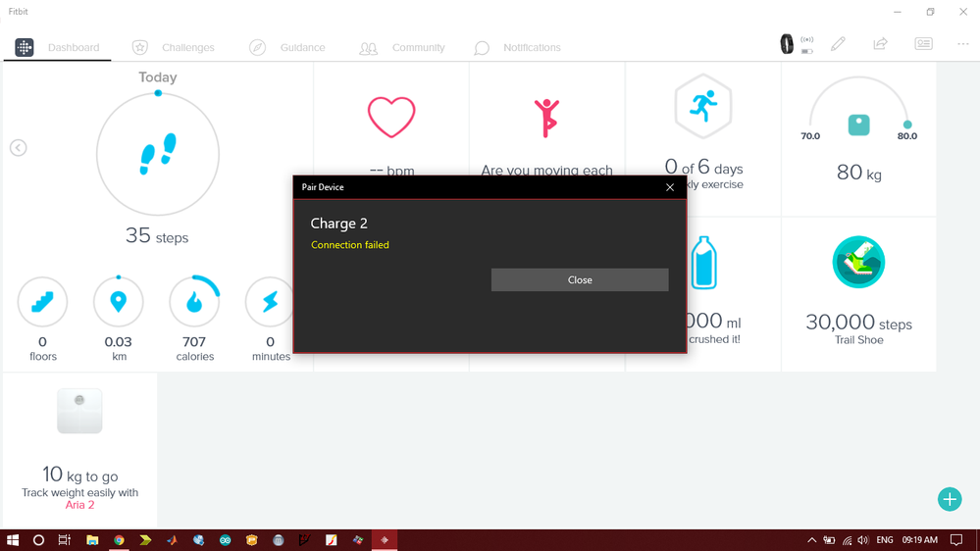
Task: Open the more options ellipsis menu
Action: pos(962,44)
